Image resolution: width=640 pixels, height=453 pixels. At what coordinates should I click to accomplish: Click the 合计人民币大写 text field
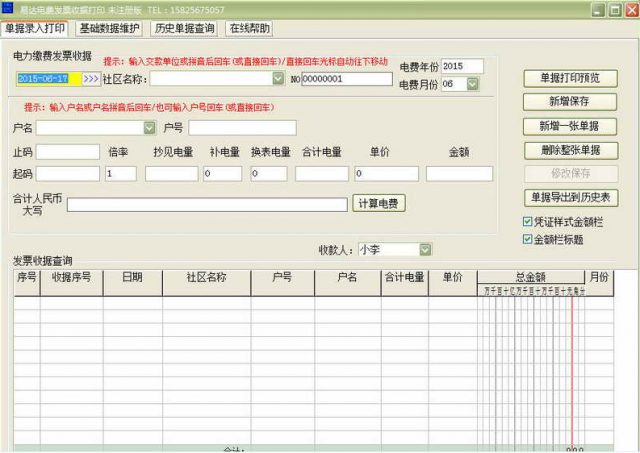tap(207, 204)
